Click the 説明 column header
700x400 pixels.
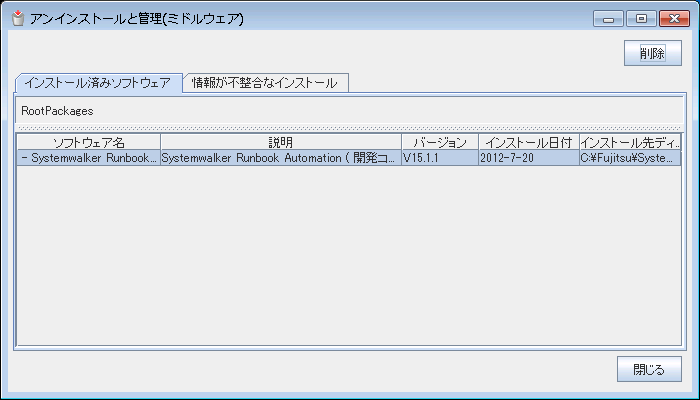click(x=281, y=142)
